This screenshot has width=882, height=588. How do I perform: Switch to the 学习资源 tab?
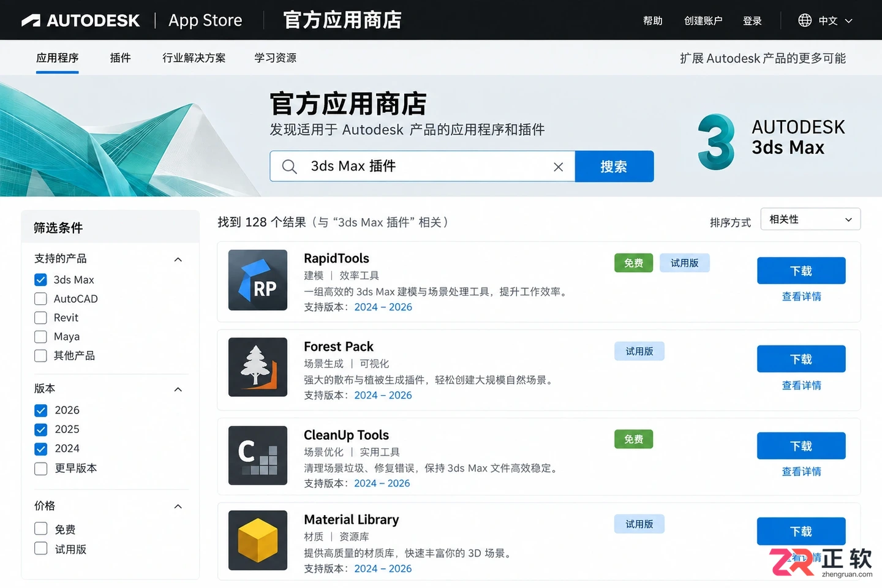tap(276, 58)
